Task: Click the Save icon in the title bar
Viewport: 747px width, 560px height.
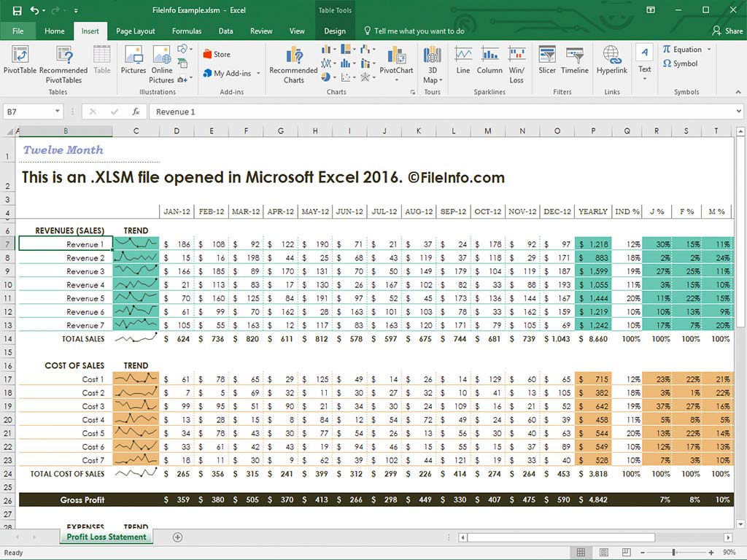Action: coord(17,10)
